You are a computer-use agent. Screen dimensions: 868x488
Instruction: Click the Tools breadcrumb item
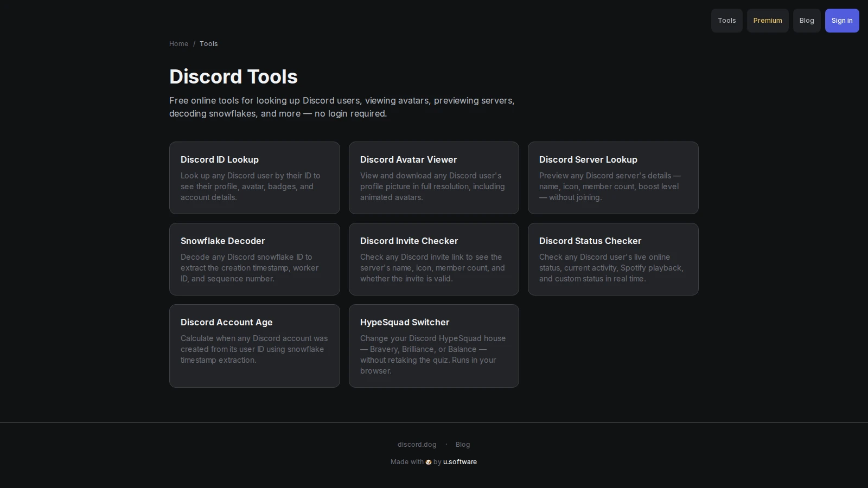(x=208, y=44)
